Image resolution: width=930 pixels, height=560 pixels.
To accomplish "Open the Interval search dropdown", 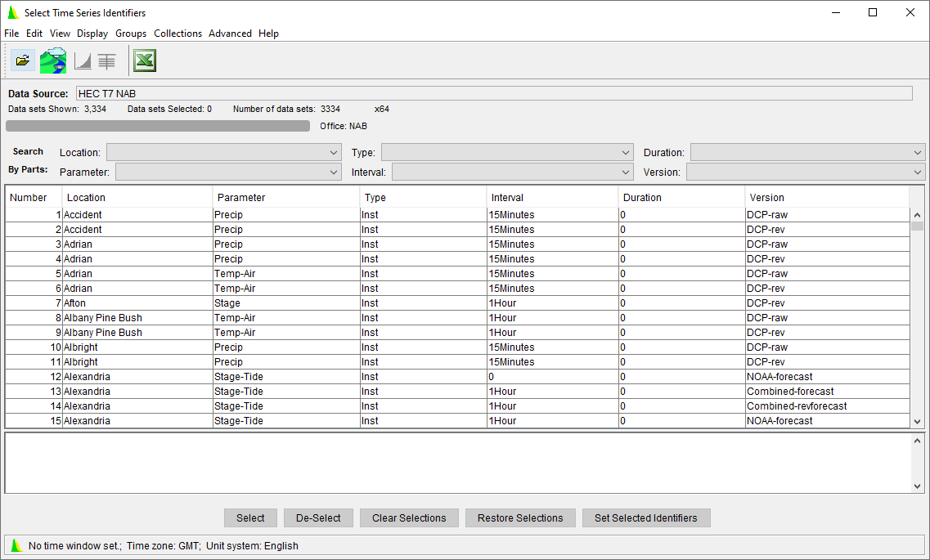I will click(513, 172).
